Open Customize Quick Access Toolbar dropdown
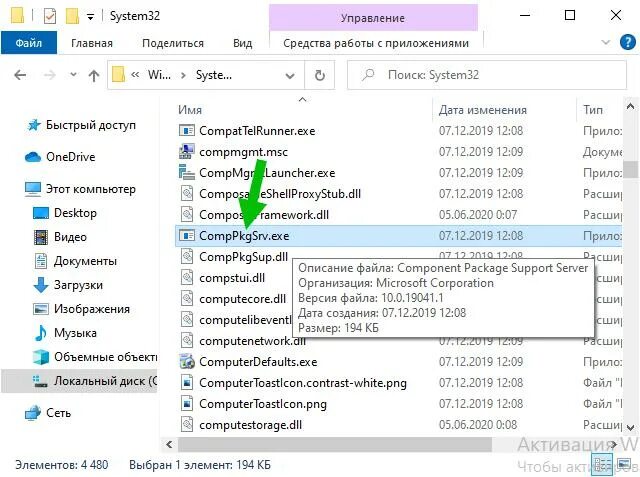This screenshot has width=640, height=477. coord(91,17)
